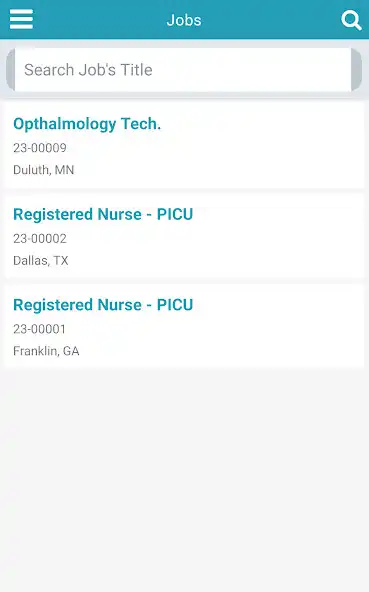The height and width of the screenshot is (592, 369).
Task: Open the hamburger navigation menu
Action: point(21,19)
